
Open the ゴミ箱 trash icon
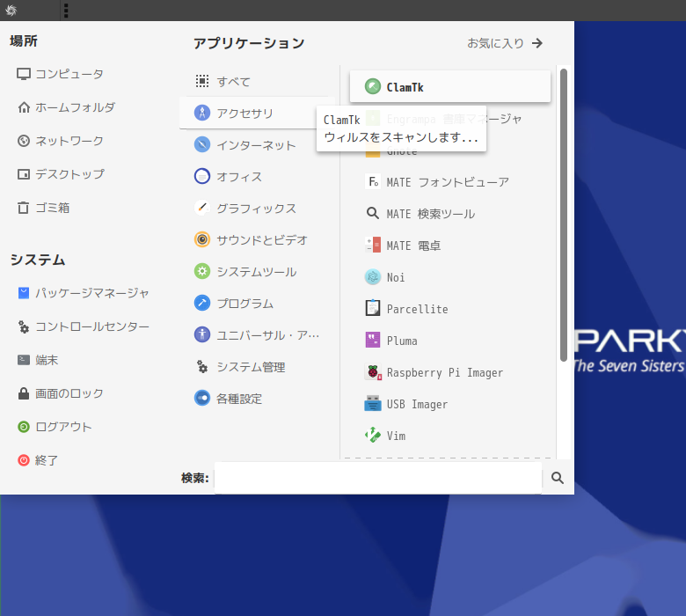(x=24, y=208)
